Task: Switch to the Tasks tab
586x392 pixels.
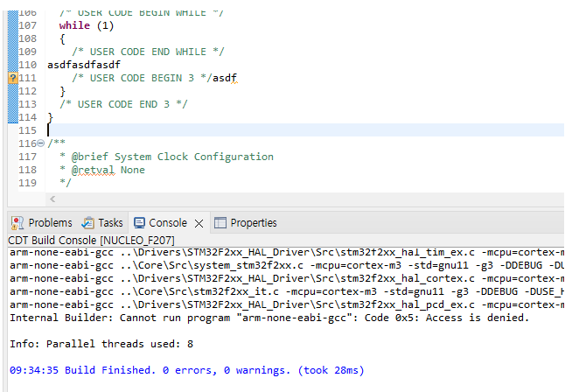Action: (x=102, y=223)
